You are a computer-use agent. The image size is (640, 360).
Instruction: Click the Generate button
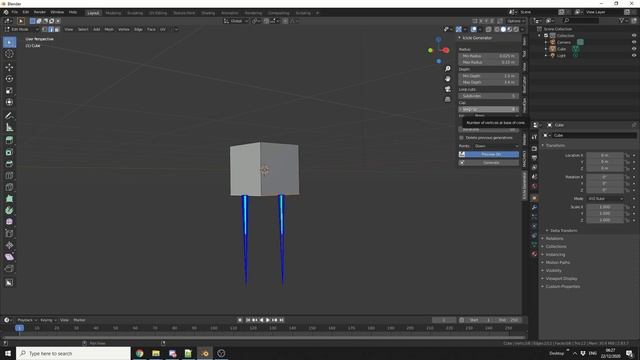(x=489, y=162)
